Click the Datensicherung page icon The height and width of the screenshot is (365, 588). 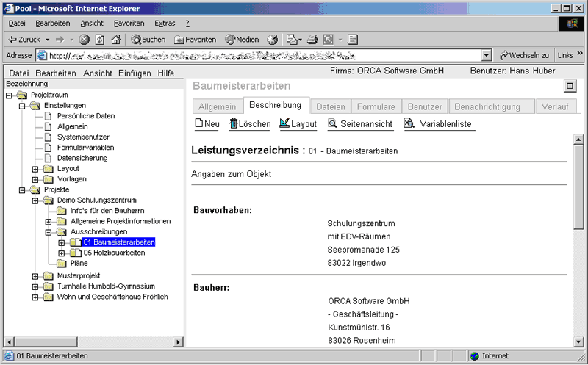click(x=48, y=158)
